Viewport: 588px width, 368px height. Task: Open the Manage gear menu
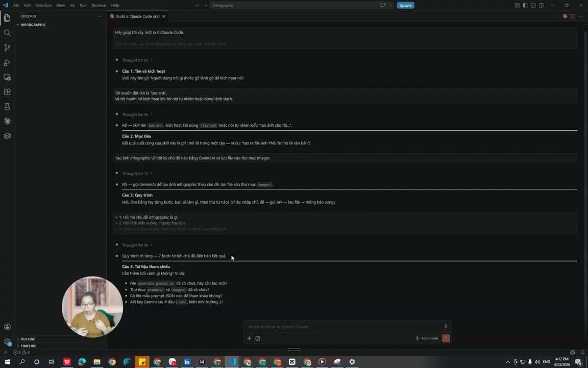[x=7, y=342]
